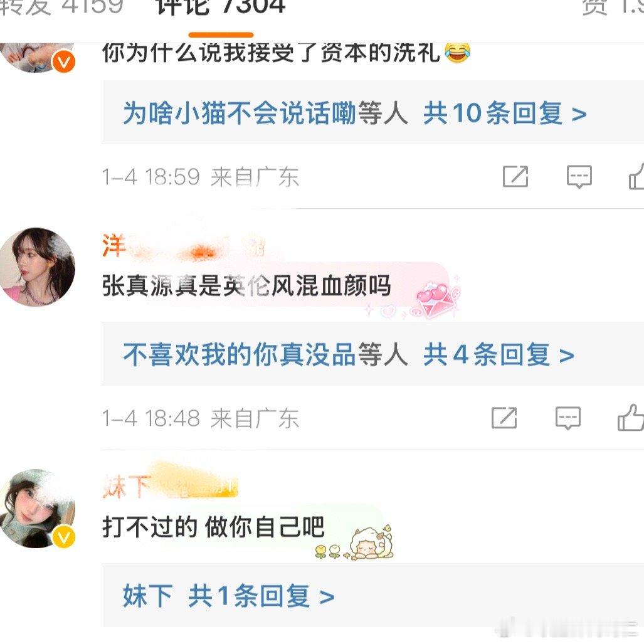644x644 pixels.
Task: Open the 不喜欢我的你真没品 user link
Action: 240,354
